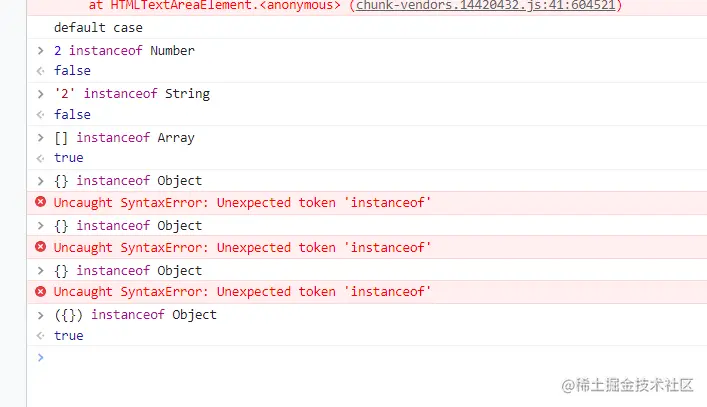This screenshot has height=407, width=707.
Task: Click the first red error icon
Action: 41,202
